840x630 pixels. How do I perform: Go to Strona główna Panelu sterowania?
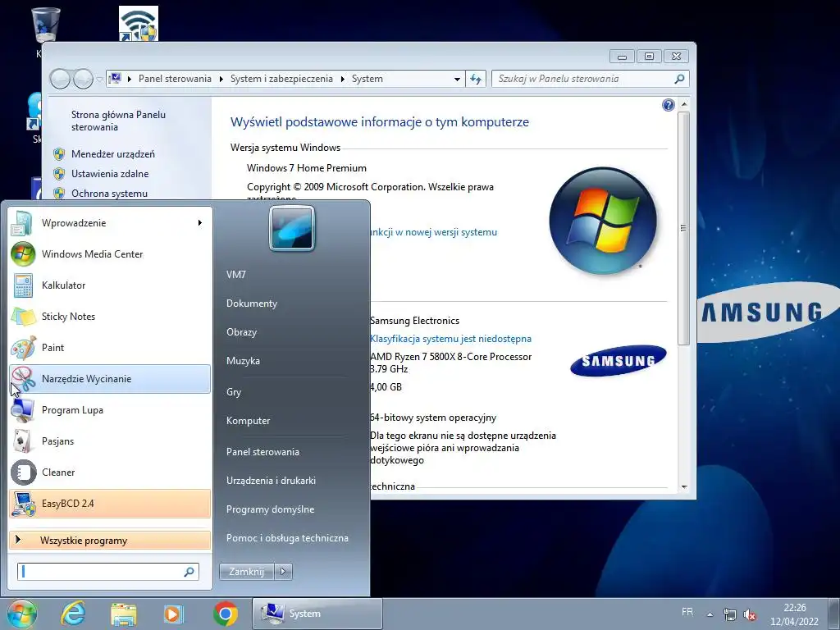[x=118, y=121]
